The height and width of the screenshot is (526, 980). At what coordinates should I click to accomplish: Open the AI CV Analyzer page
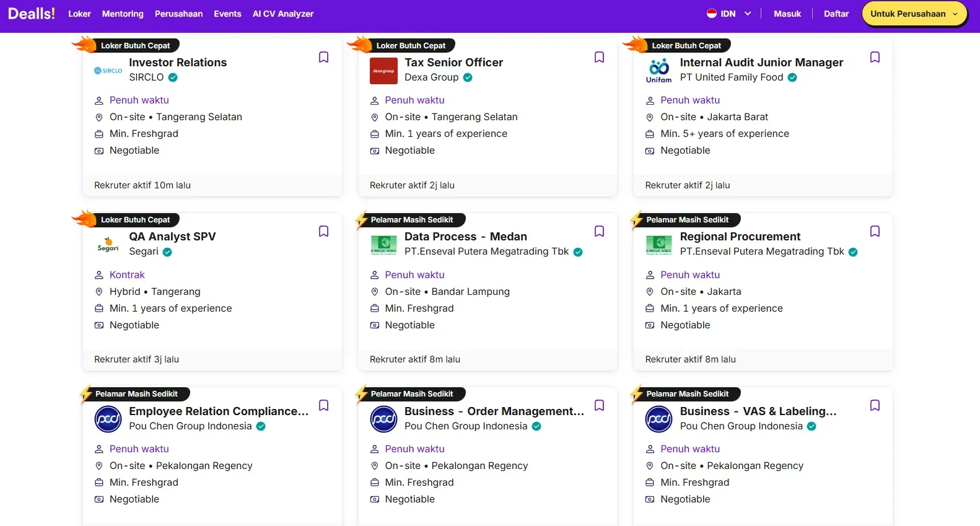[283, 14]
